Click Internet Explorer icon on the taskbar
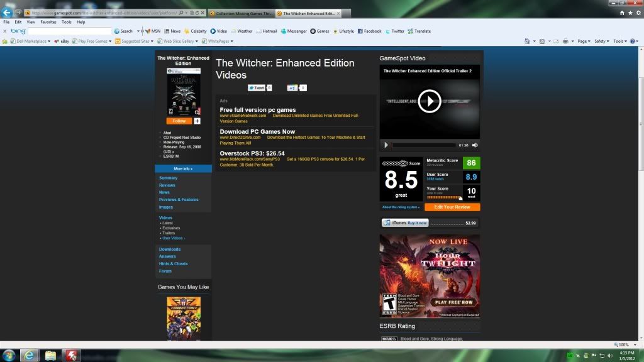This screenshot has width=644, height=362. pyautogui.click(x=29, y=355)
